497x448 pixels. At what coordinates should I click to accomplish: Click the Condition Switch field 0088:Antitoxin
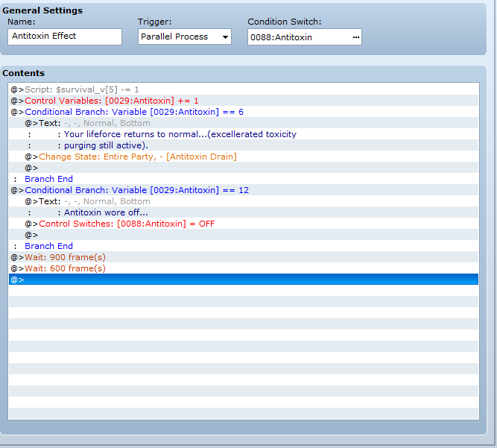pos(298,37)
